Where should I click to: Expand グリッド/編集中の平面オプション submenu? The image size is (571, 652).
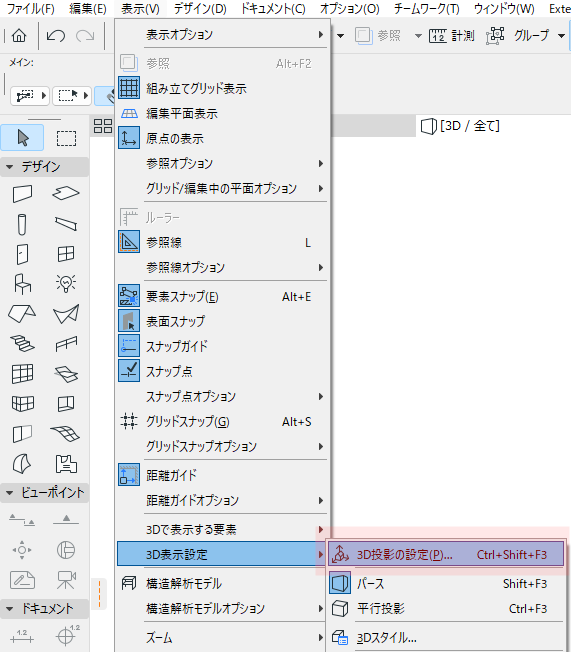(223, 188)
